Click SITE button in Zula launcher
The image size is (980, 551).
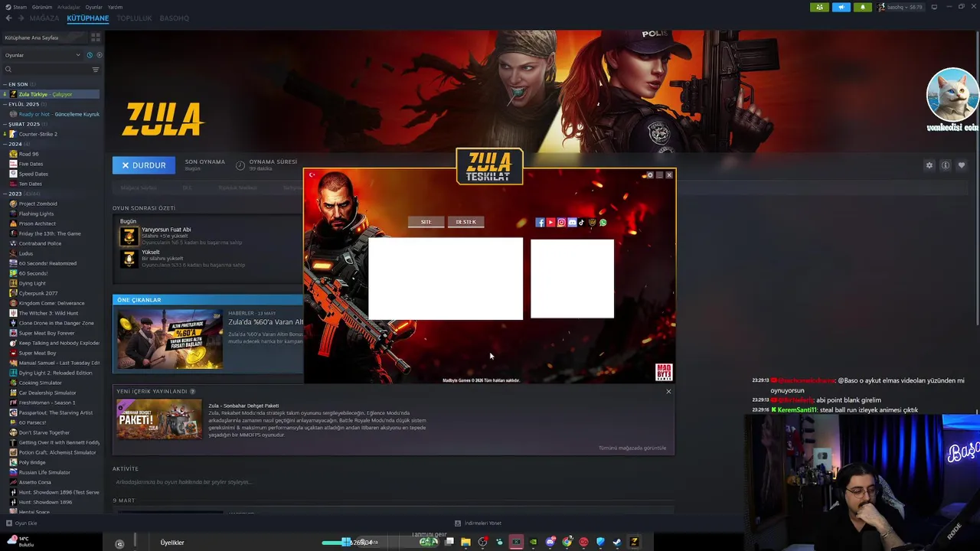pos(426,222)
